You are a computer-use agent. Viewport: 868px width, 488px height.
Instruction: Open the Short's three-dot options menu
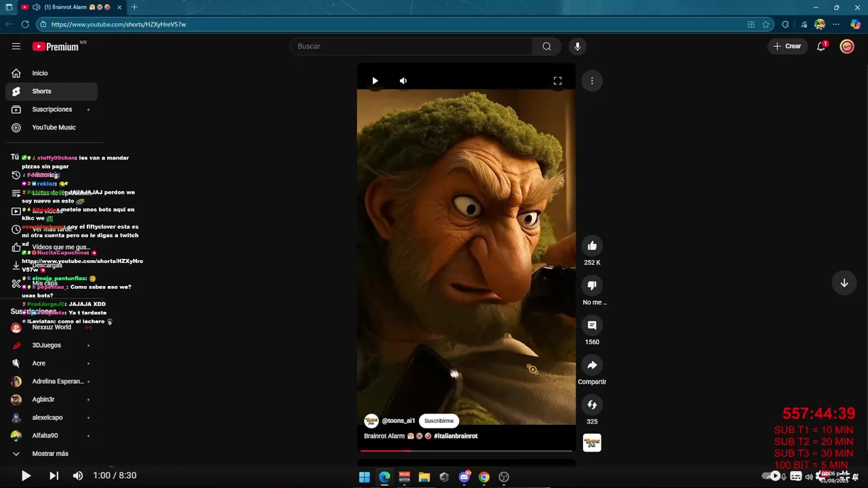[592, 81]
